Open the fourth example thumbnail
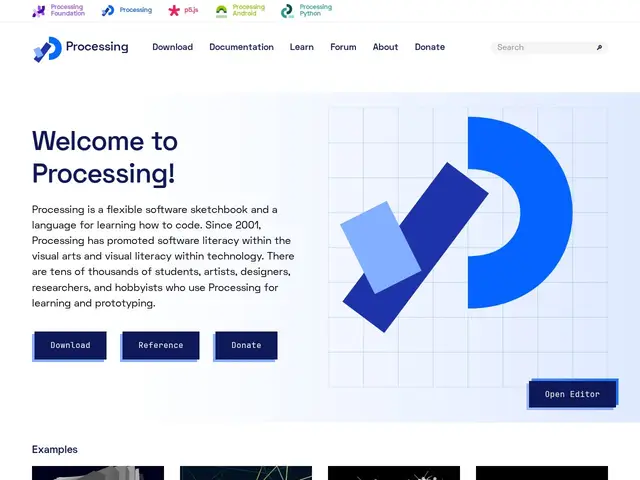Screen dimensions: 640x480 click(542, 473)
